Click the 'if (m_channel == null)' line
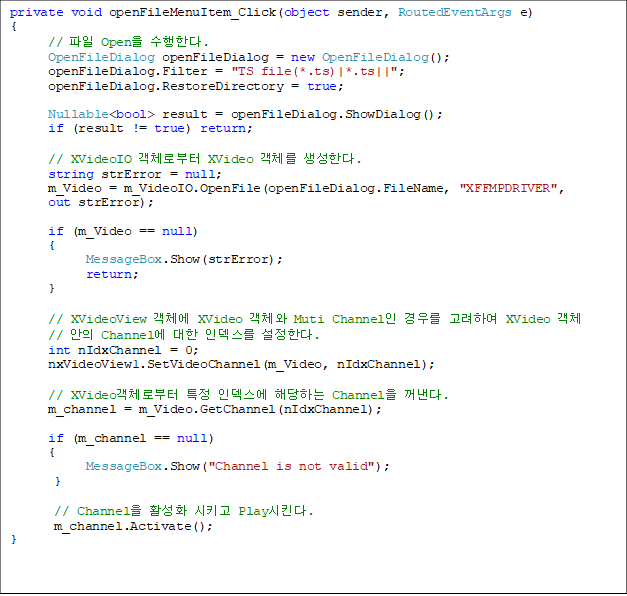The height and width of the screenshot is (596, 627). point(131,439)
